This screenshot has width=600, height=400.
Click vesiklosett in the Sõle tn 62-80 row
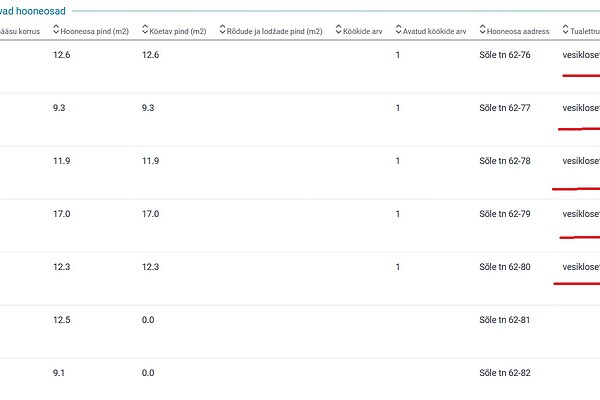[581, 267]
